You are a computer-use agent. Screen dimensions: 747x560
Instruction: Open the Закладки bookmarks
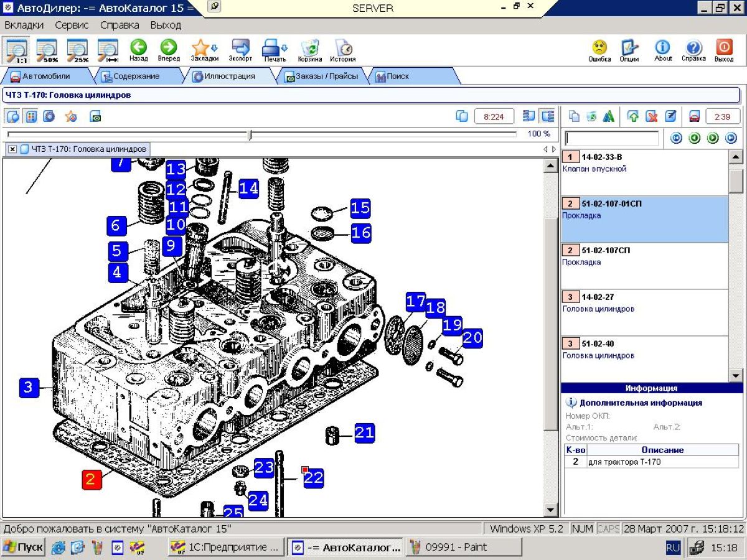204,50
